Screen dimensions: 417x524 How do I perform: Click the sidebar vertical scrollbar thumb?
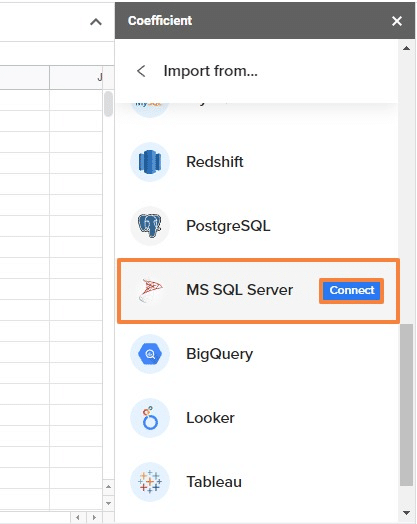[406, 405]
